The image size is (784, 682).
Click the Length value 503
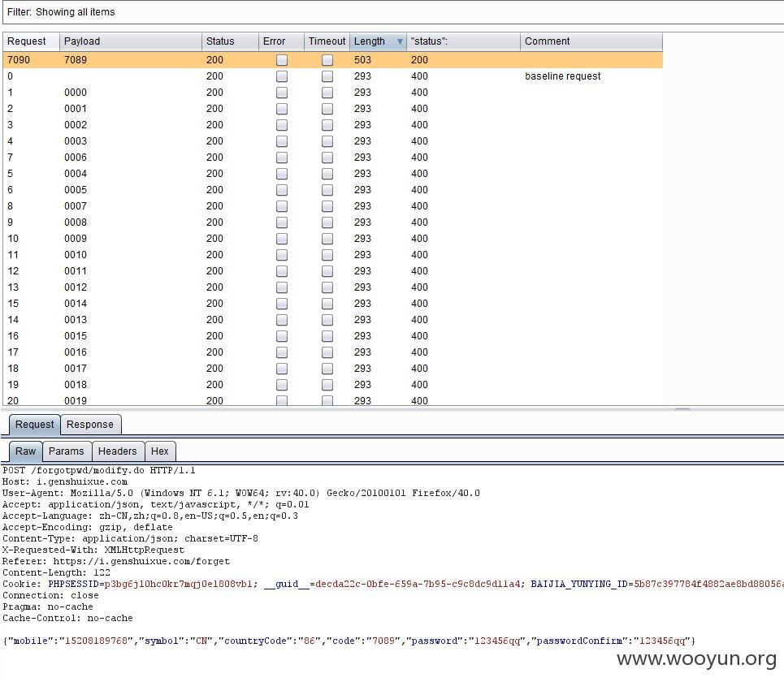pyautogui.click(x=362, y=60)
